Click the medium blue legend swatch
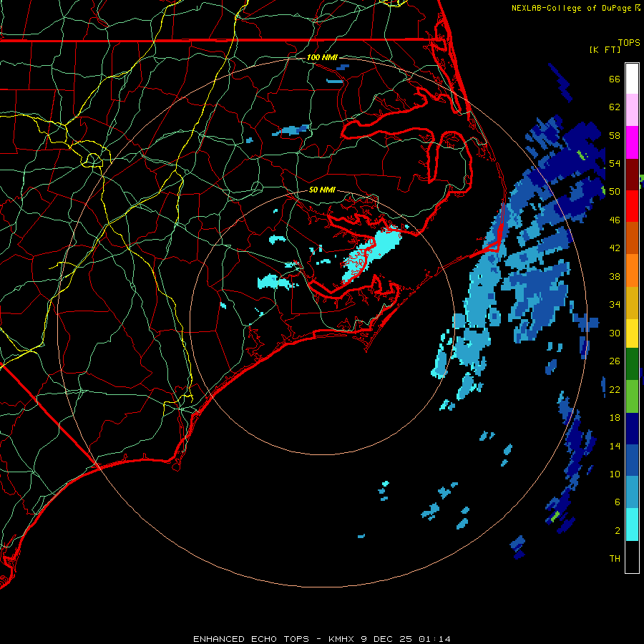The height and width of the screenshot is (644, 644). [632, 461]
